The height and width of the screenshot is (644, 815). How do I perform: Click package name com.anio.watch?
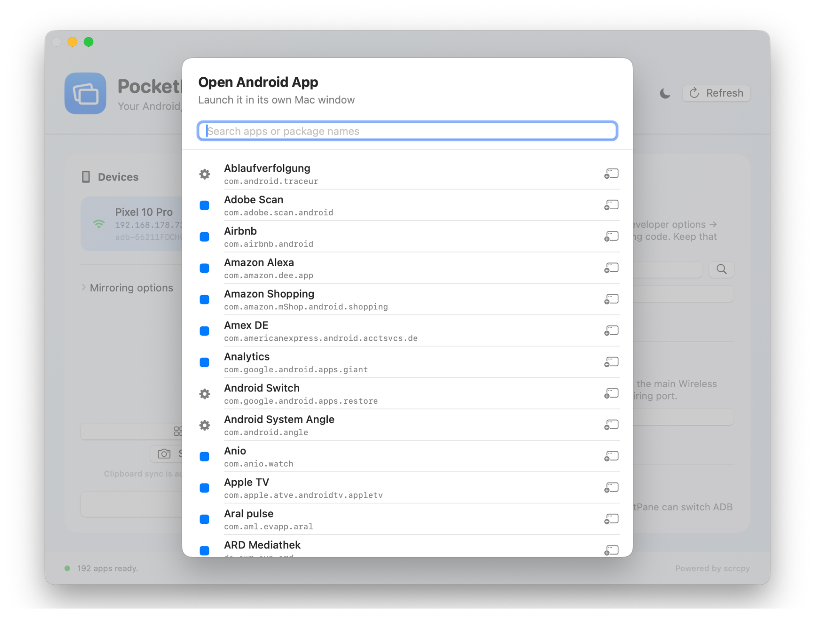(259, 464)
